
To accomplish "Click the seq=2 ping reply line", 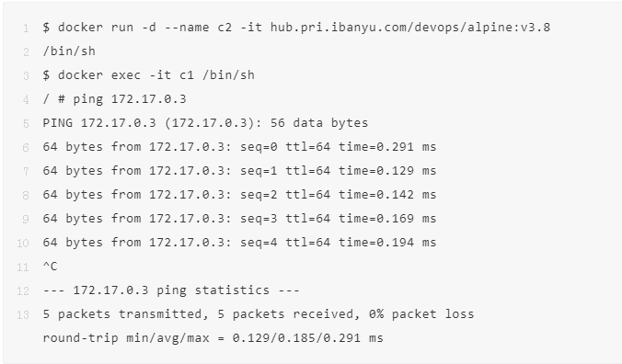I will point(239,195).
